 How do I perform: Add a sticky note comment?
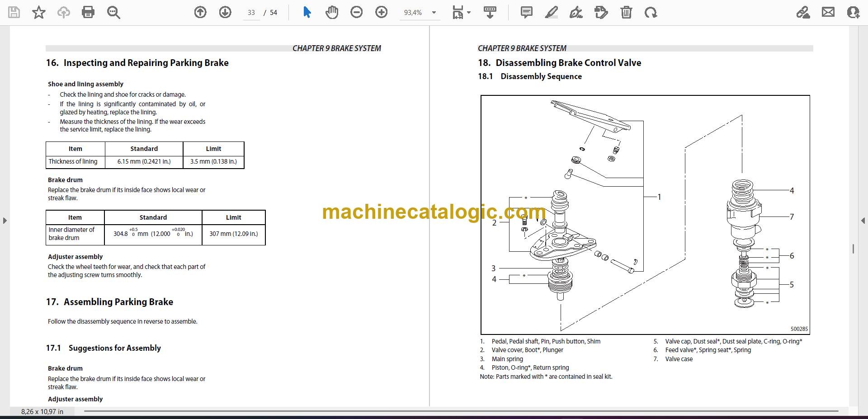(527, 12)
